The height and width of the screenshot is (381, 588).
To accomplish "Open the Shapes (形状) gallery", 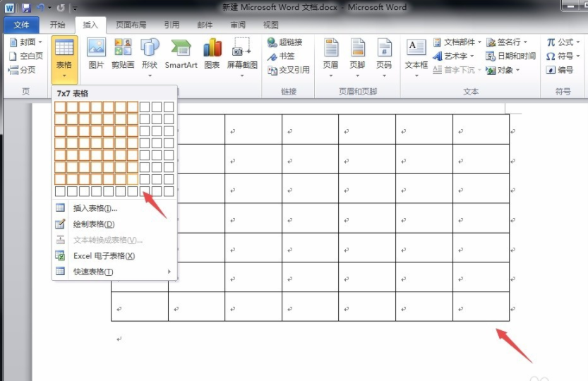I will coord(150,57).
